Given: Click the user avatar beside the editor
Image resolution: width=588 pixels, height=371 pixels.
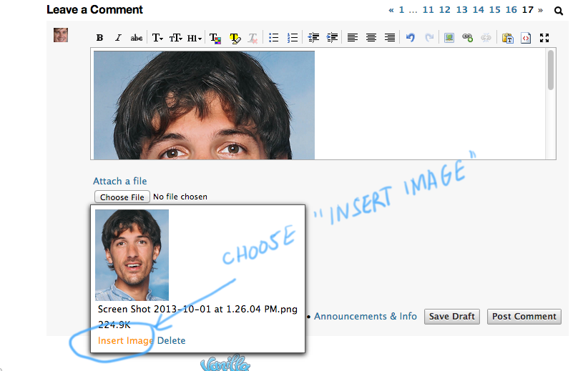Looking at the screenshot, I should click(61, 35).
